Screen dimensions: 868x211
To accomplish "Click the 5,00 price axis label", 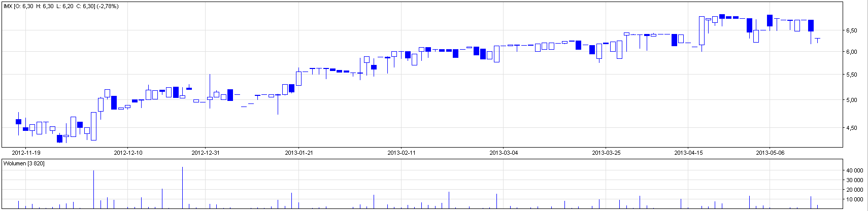I will point(851,100).
